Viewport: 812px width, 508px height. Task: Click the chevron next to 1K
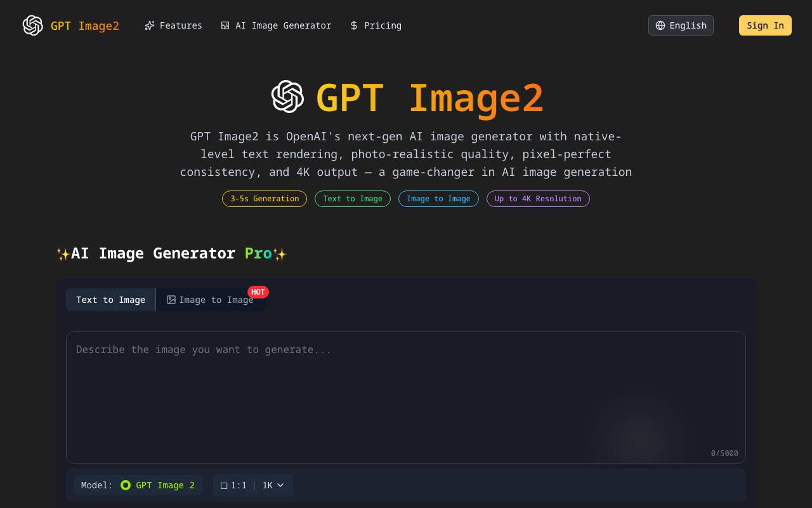(x=280, y=485)
